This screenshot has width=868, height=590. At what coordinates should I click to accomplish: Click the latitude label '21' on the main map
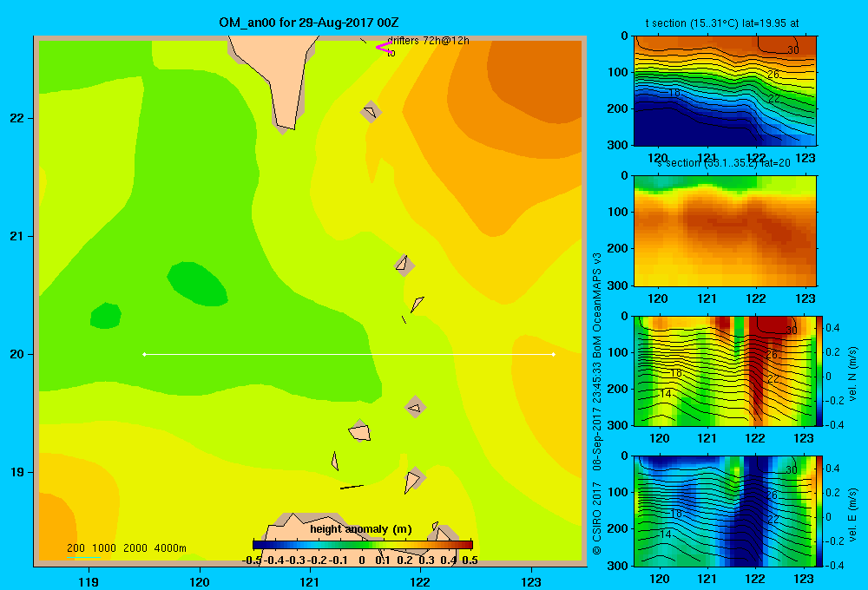(16, 236)
